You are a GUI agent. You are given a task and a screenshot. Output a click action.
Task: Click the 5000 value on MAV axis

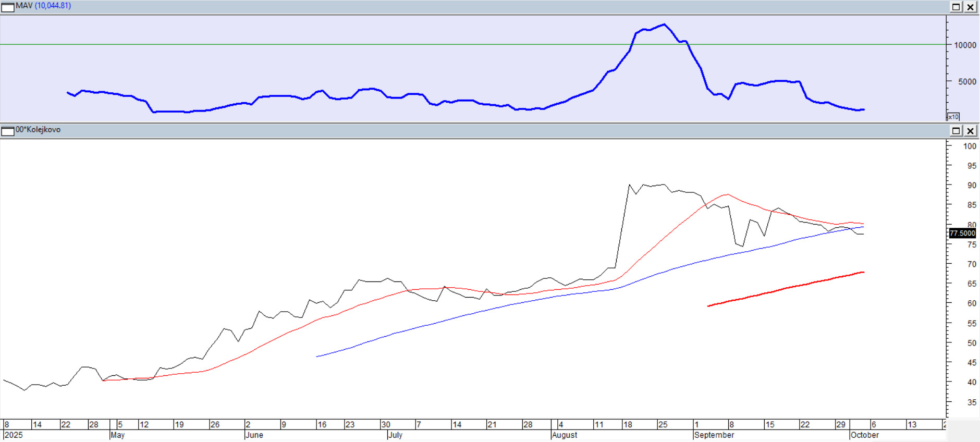967,82
